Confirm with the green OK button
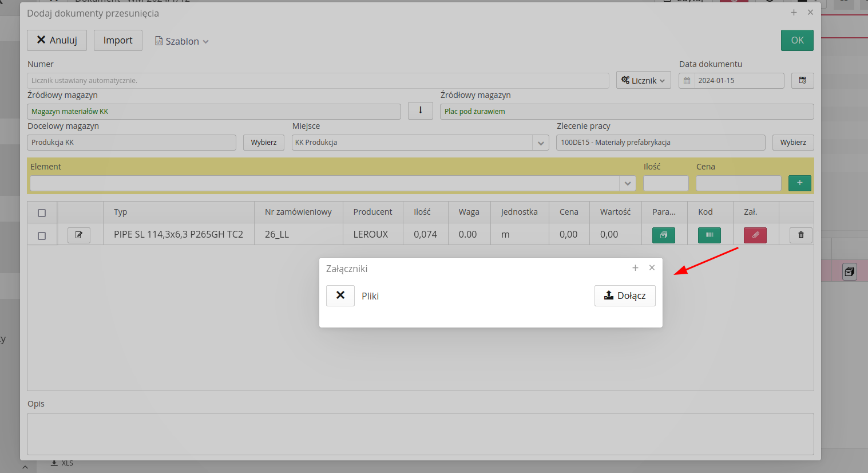The height and width of the screenshot is (473, 868). coord(796,40)
